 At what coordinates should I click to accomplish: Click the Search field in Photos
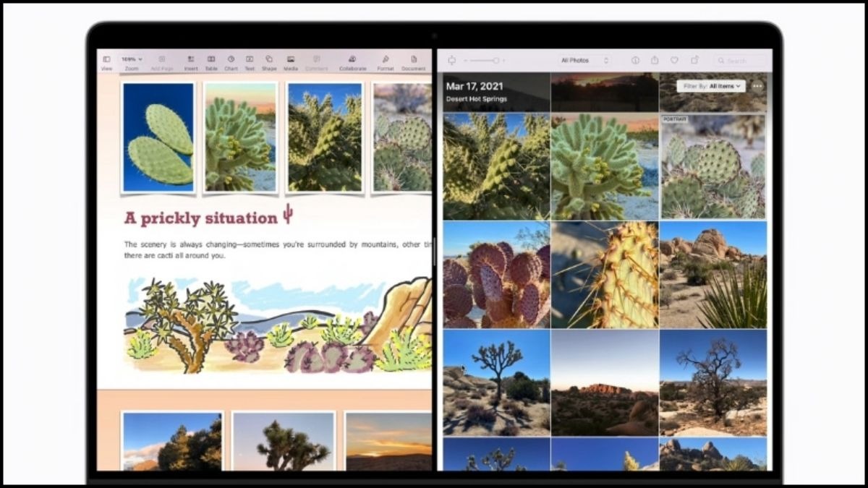(741, 61)
